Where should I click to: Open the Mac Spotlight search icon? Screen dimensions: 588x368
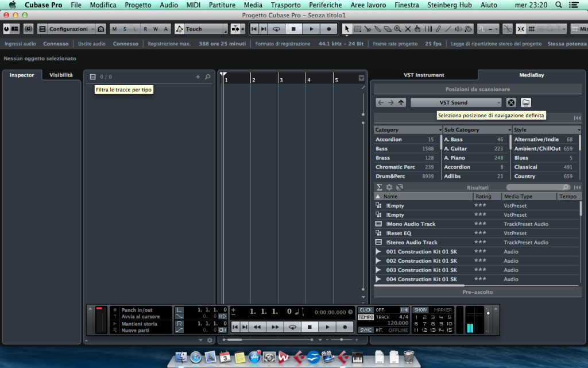click(x=558, y=5)
